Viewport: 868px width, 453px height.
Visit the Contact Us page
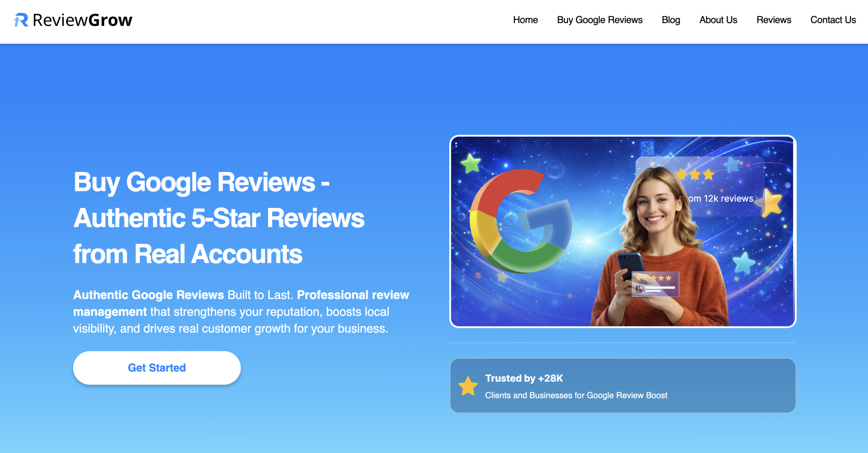click(833, 20)
